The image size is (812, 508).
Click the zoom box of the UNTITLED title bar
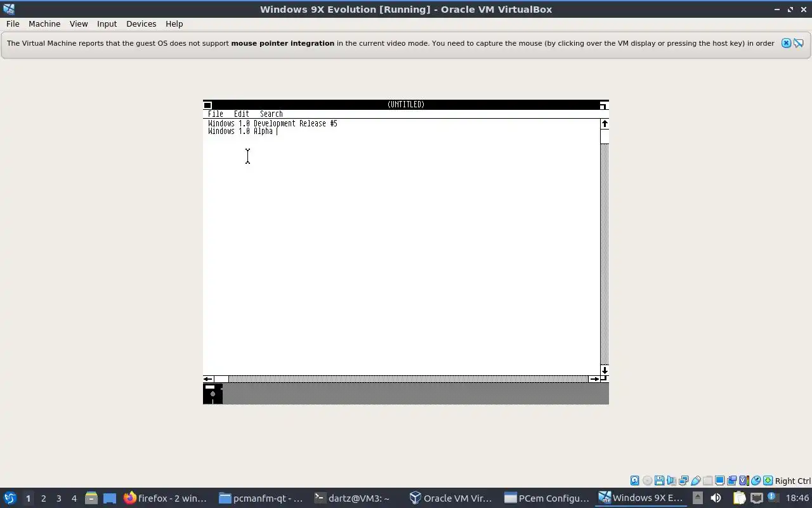[604, 105]
